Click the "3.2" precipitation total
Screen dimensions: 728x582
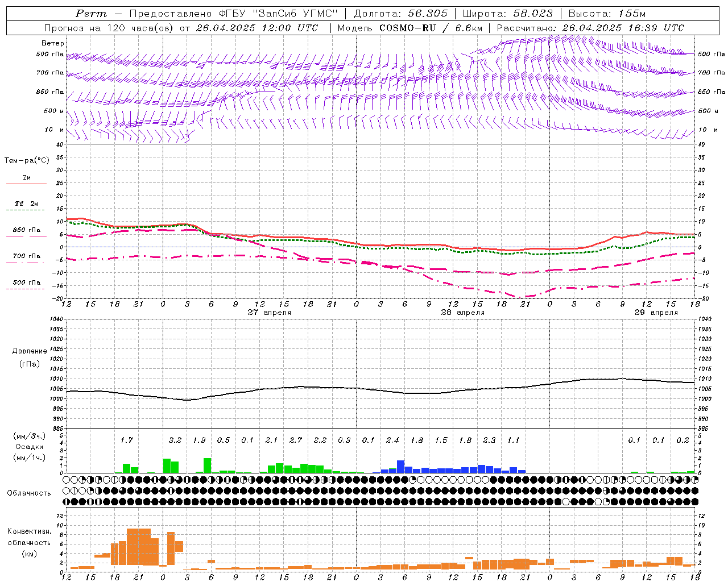(x=175, y=440)
